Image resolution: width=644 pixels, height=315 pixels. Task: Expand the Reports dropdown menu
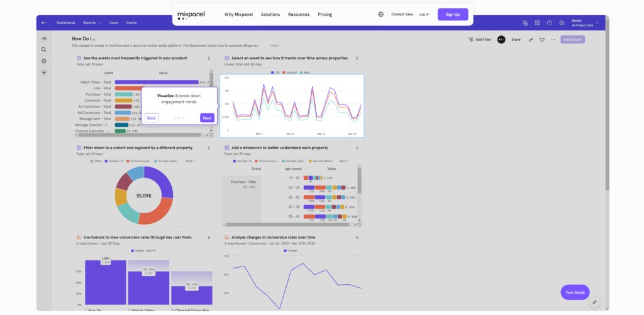(x=92, y=23)
